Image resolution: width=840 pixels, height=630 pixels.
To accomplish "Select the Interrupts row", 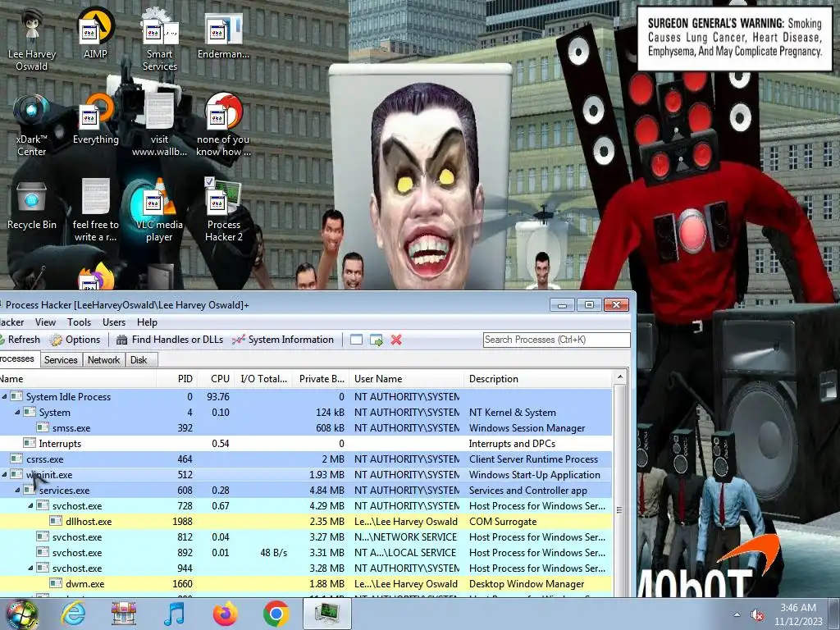I will pos(306,444).
